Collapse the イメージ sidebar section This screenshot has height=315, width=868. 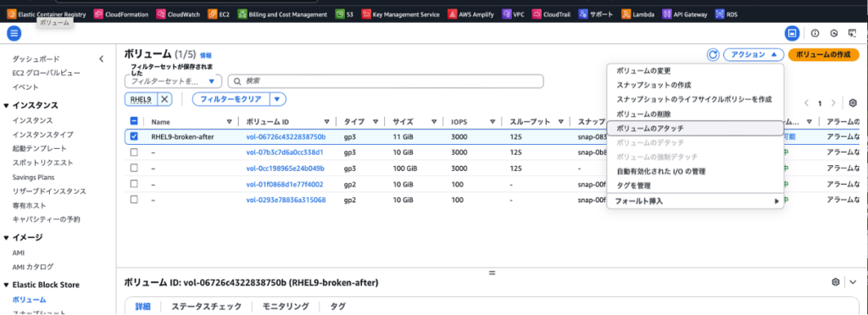tap(7, 238)
